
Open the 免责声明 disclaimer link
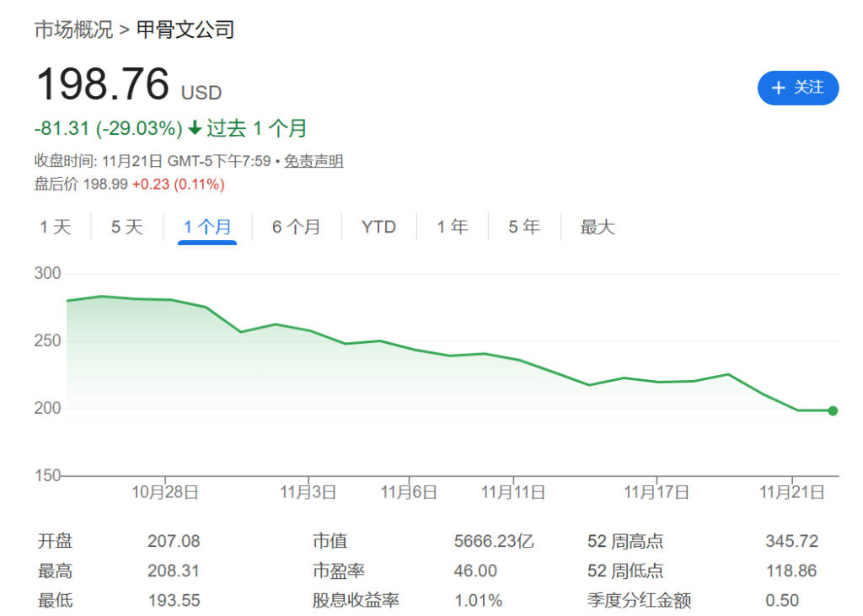coord(314,161)
